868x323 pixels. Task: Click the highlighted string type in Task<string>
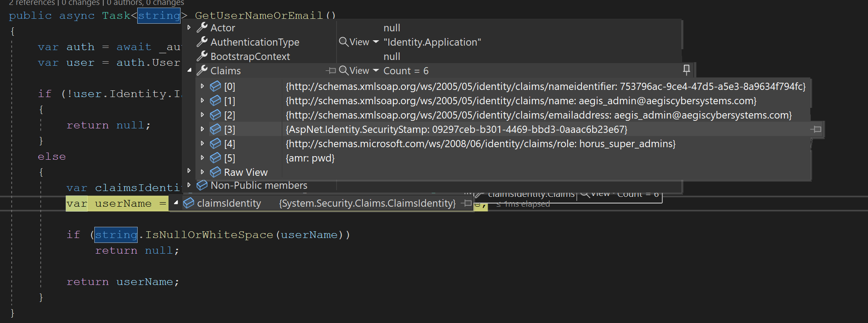click(159, 16)
